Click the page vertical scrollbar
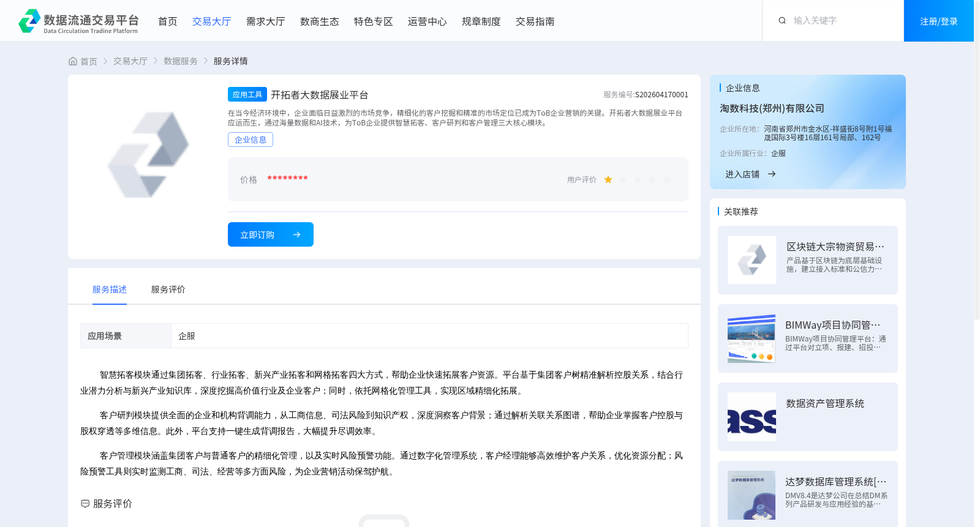This screenshot has width=980, height=527. 977,159
